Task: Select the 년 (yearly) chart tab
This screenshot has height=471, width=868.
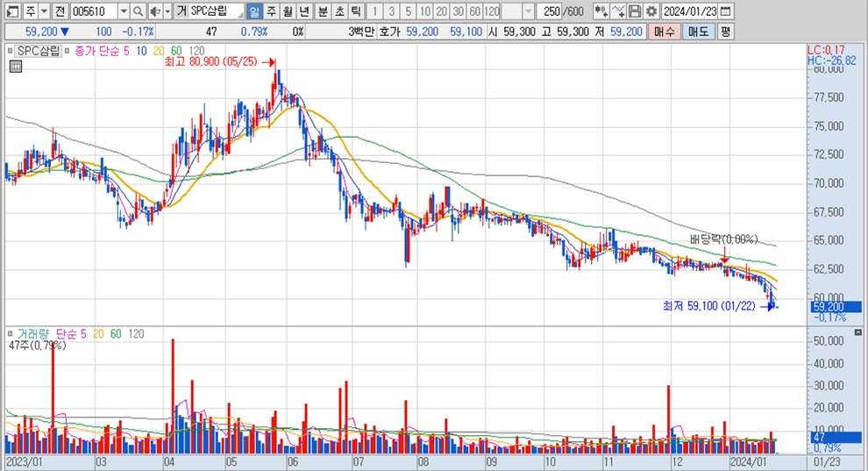Action: point(303,11)
